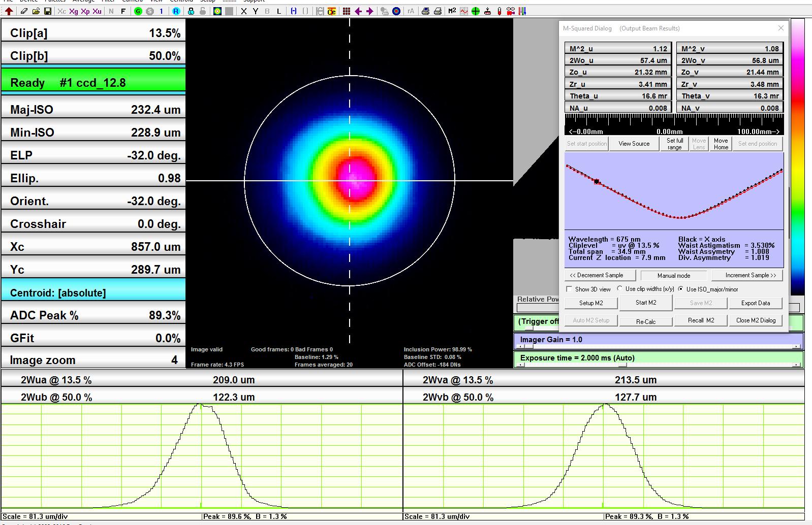Screen dimensions: 812x525
Task: Select Use clip widths (x/y) option
Action: point(620,289)
